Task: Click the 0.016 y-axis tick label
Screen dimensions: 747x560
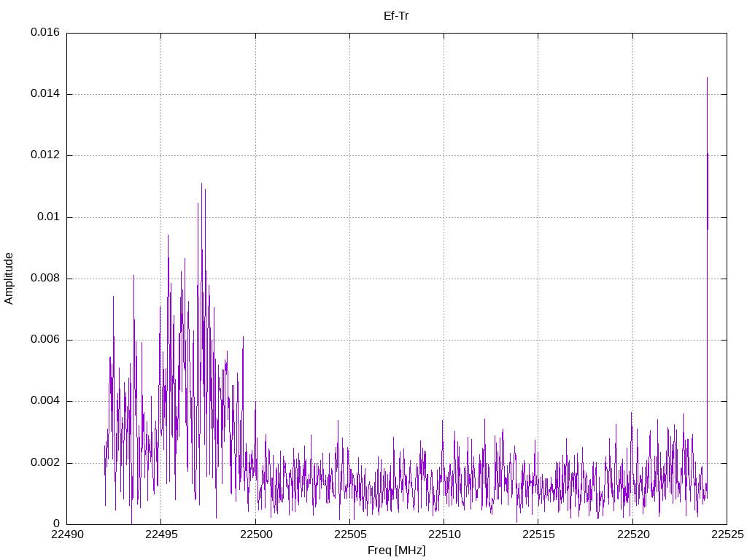Action: click(x=44, y=33)
